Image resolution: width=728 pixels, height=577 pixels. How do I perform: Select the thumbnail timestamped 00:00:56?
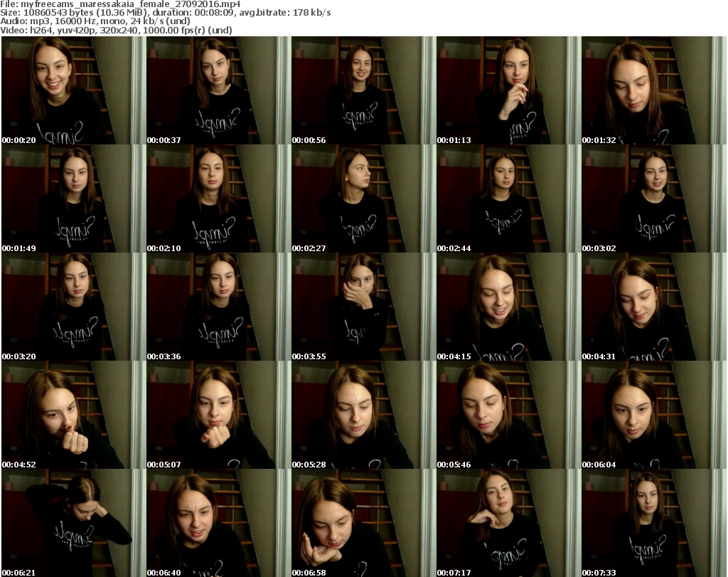[363, 90]
